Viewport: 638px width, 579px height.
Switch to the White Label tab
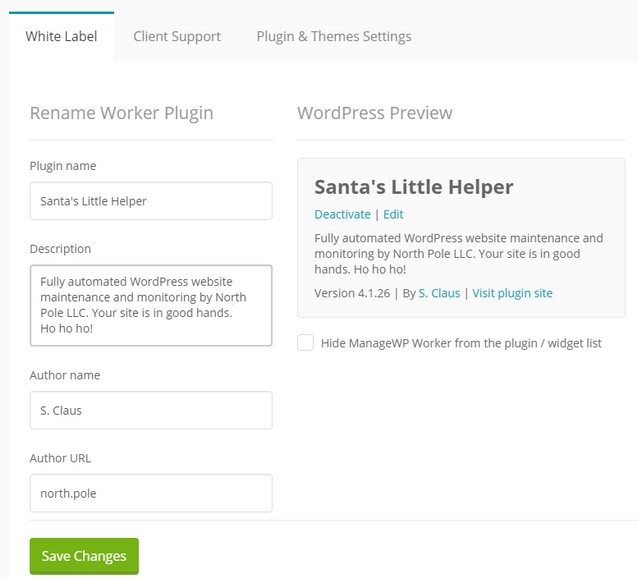(61, 36)
